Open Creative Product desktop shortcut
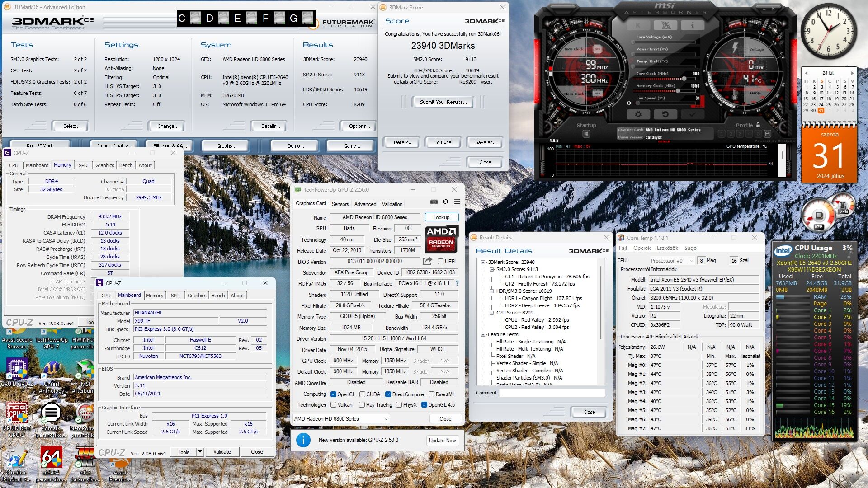Image resolution: width=868 pixels, height=488 pixels. click(17, 465)
